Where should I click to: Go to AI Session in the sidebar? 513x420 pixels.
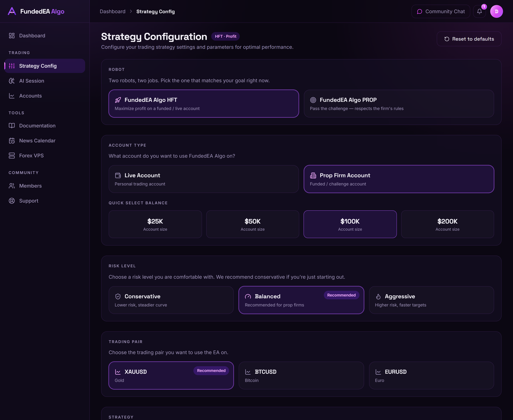(45, 81)
